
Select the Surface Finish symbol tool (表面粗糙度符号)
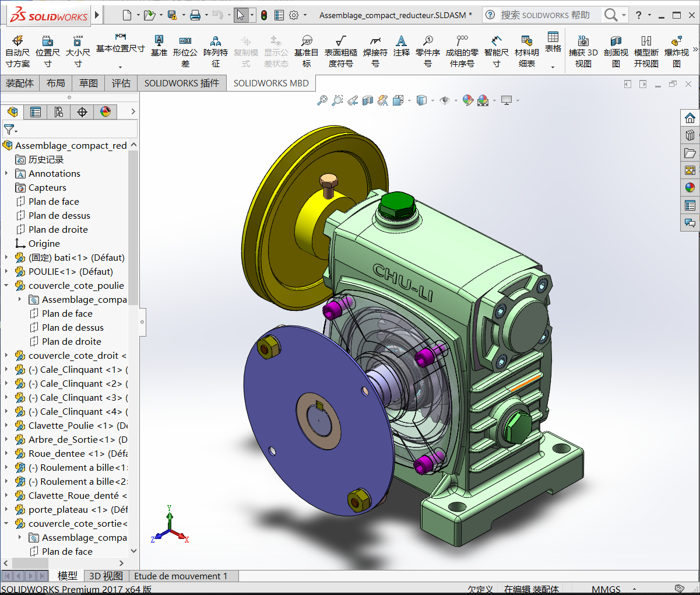(341, 51)
